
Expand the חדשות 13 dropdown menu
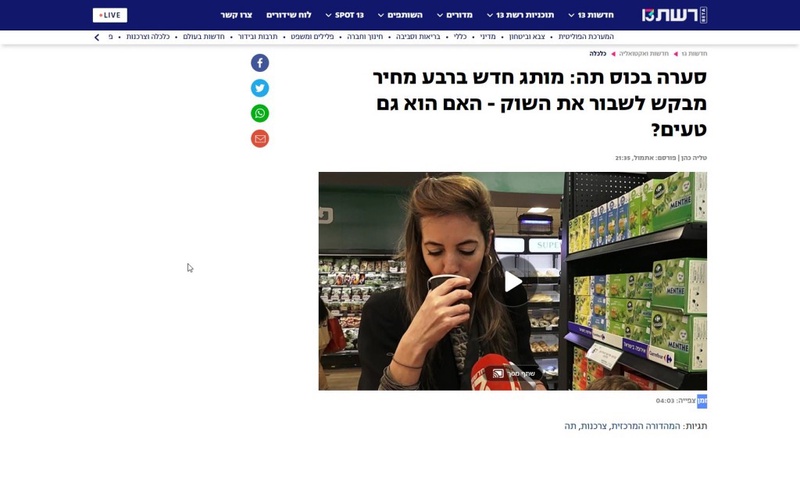pyautogui.click(x=591, y=15)
